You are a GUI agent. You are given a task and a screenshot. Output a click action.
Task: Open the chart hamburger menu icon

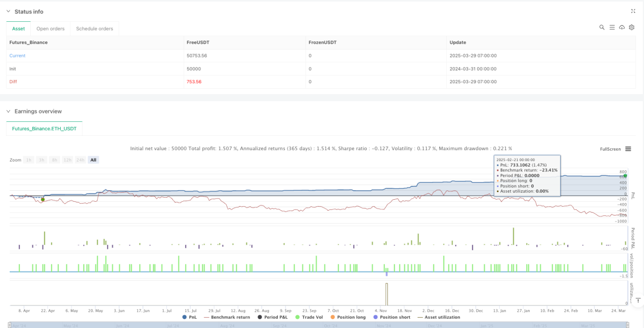pyautogui.click(x=628, y=149)
